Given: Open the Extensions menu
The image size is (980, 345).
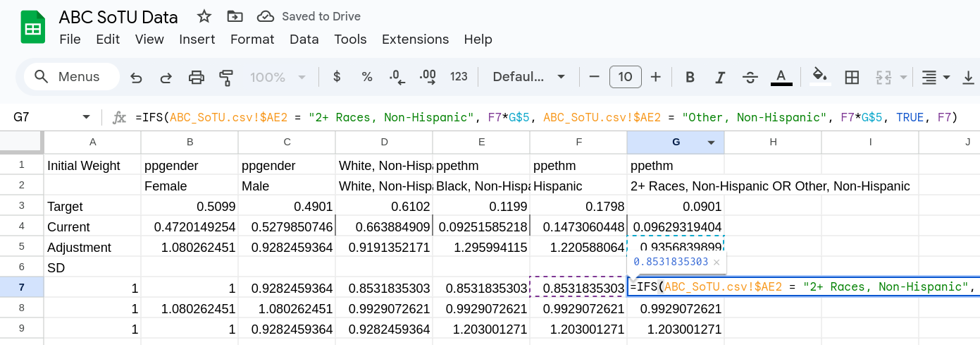Looking at the screenshot, I should click(415, 40).
